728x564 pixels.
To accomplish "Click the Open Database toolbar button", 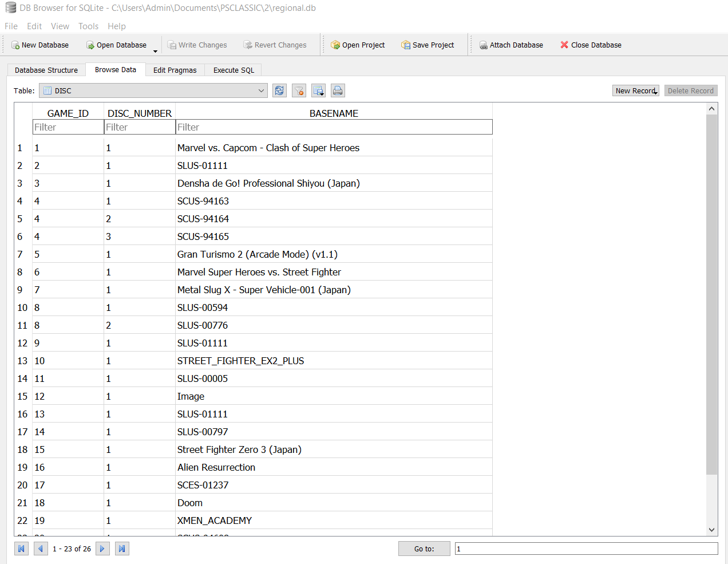I will [x=116, y=45].
